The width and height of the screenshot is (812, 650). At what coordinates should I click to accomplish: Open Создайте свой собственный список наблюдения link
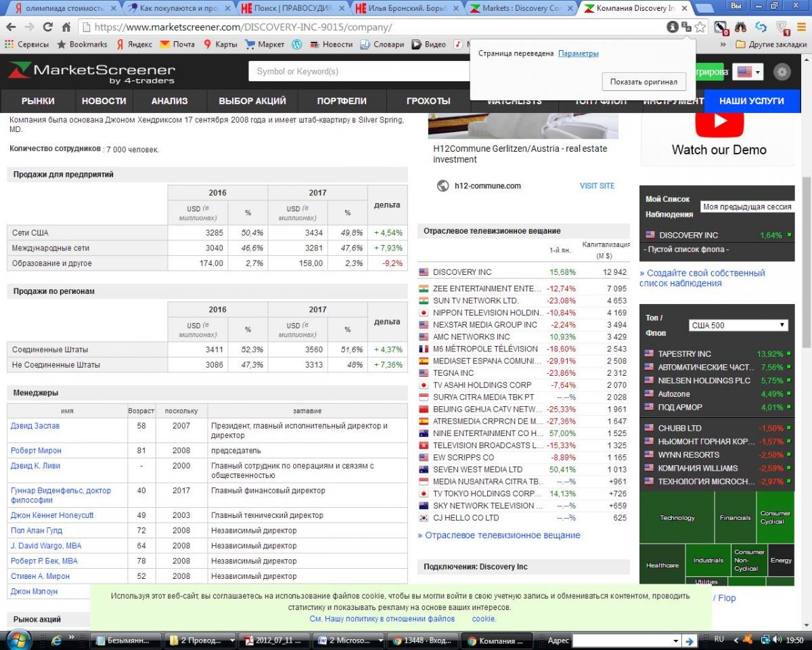tap(702, 278)
